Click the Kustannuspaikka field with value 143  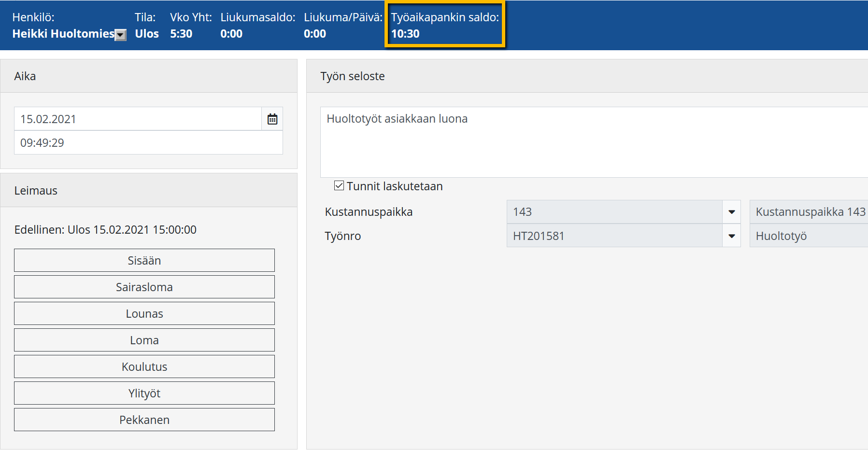pos(614,212)
